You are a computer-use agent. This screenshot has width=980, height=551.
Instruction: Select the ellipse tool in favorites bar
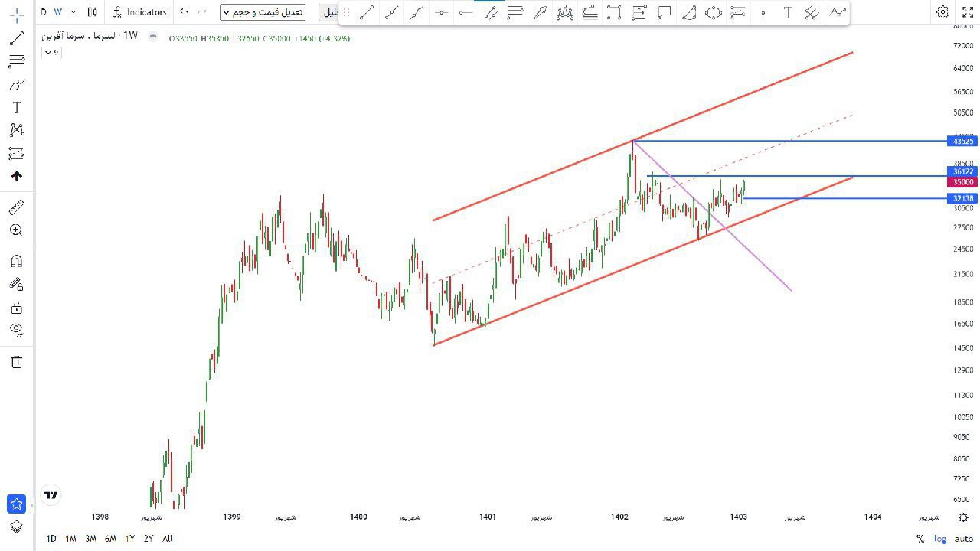713,12
